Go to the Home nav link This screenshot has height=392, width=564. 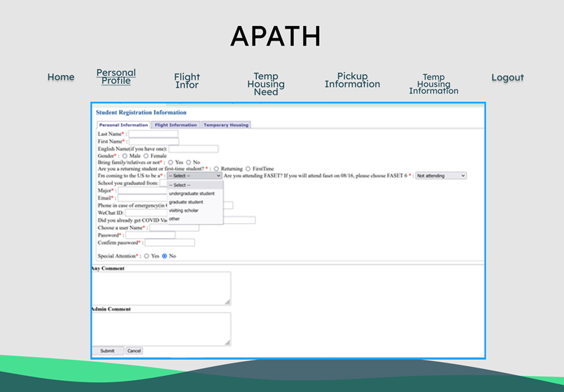[61, 77]
